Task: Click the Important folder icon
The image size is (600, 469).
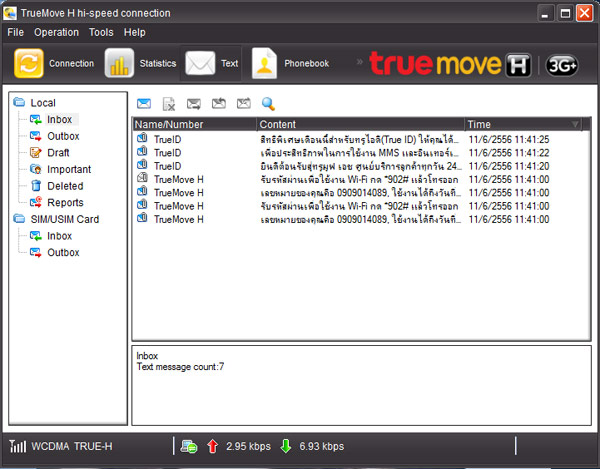Action: (x=36, y=169)
